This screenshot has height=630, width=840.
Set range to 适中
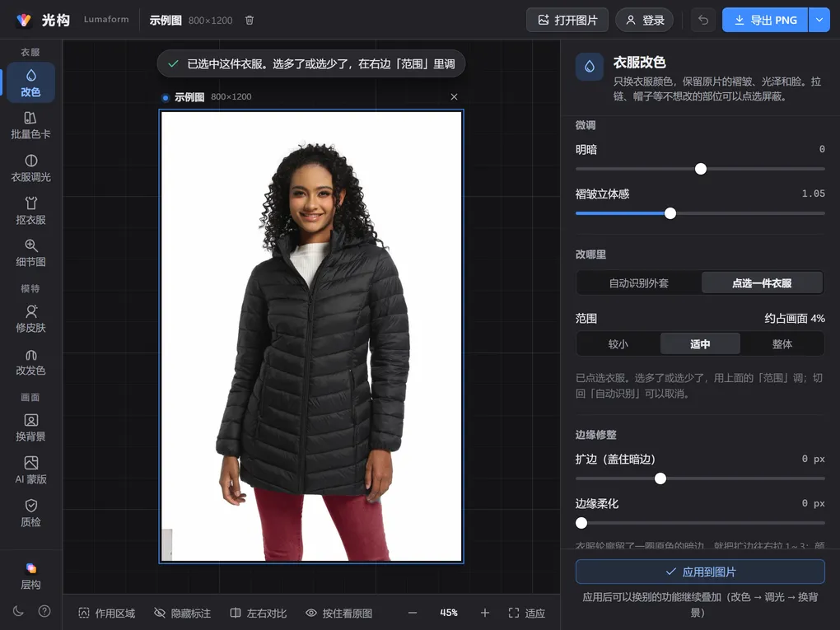pos(700,344)
